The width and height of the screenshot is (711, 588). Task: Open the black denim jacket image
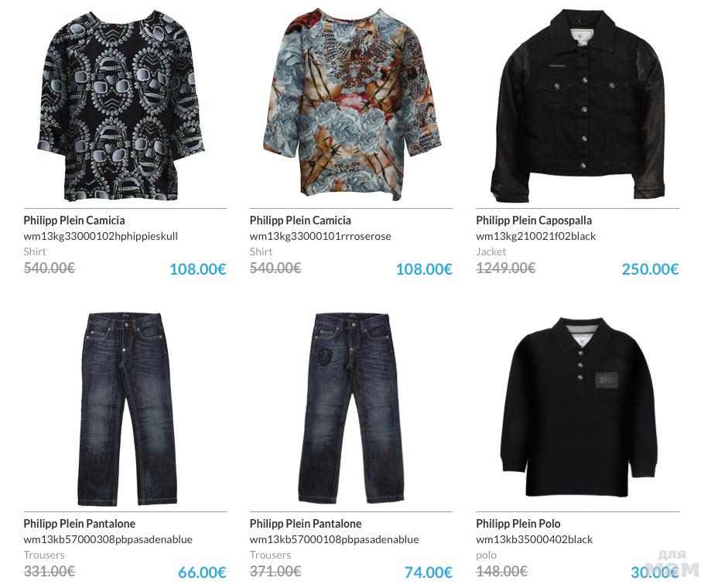[x=577, y=105]
